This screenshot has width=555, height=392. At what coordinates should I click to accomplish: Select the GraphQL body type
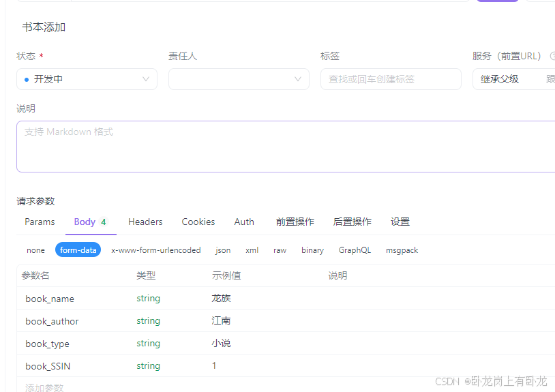355,250
